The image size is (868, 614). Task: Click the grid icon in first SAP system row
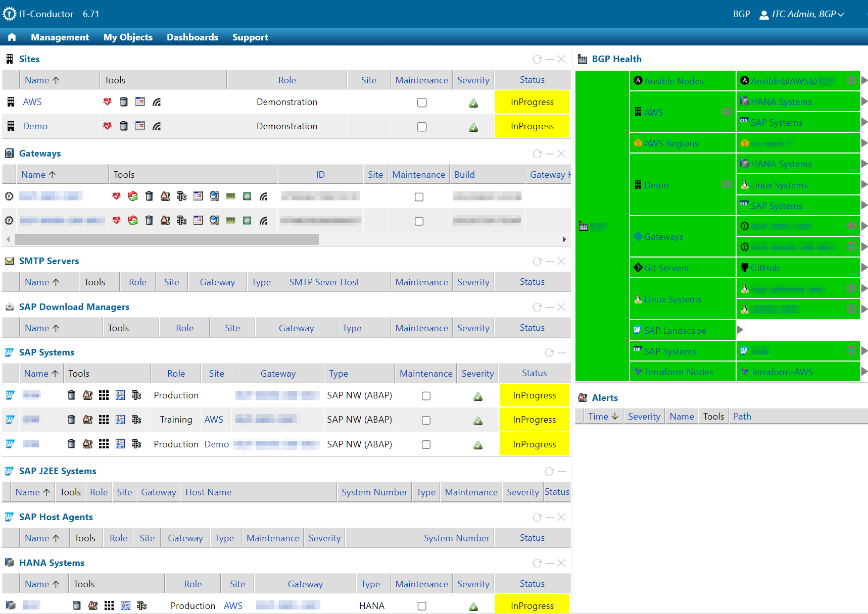tap(104, 395)
